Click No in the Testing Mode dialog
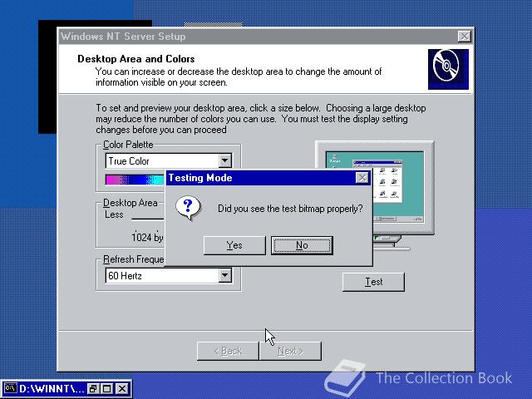532x399 pixels. [x=302, y=245]
